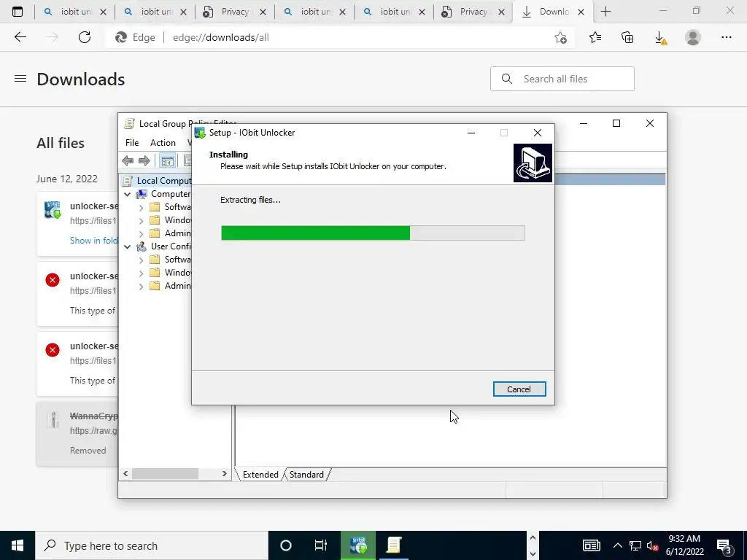The height and width of the screenshot is (560, 747).
Task: Expand Software Settings under User Configuration
Action: click(141, 260)
